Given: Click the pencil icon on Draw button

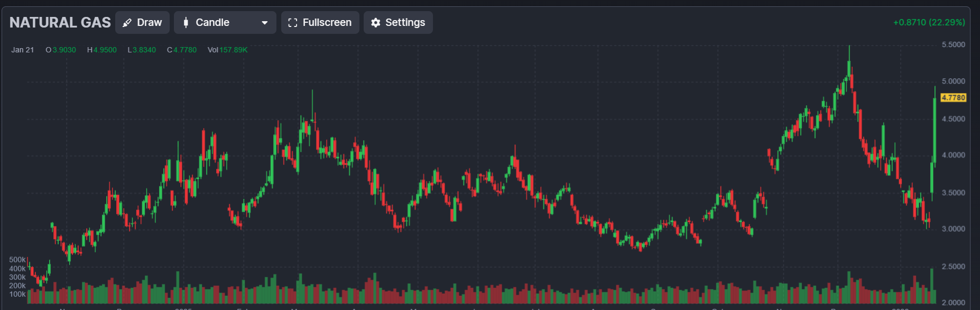Looking at the screenshot, I should (127, 23).
